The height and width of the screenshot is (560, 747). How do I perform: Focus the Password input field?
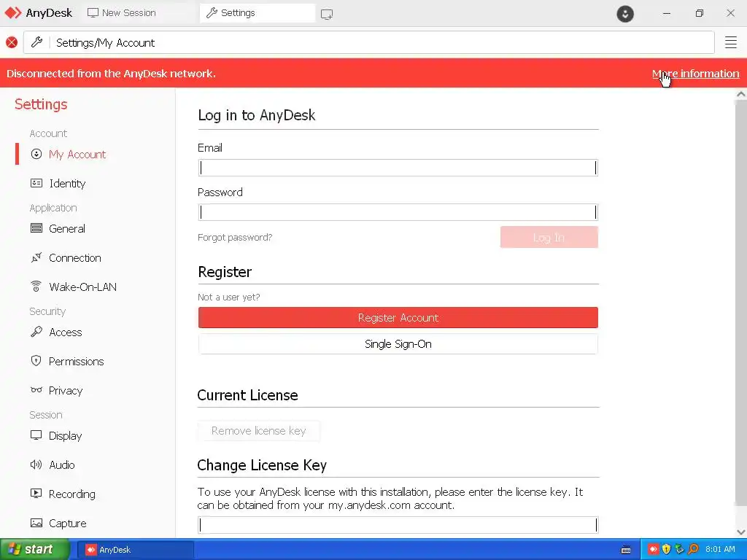[398, 212]
